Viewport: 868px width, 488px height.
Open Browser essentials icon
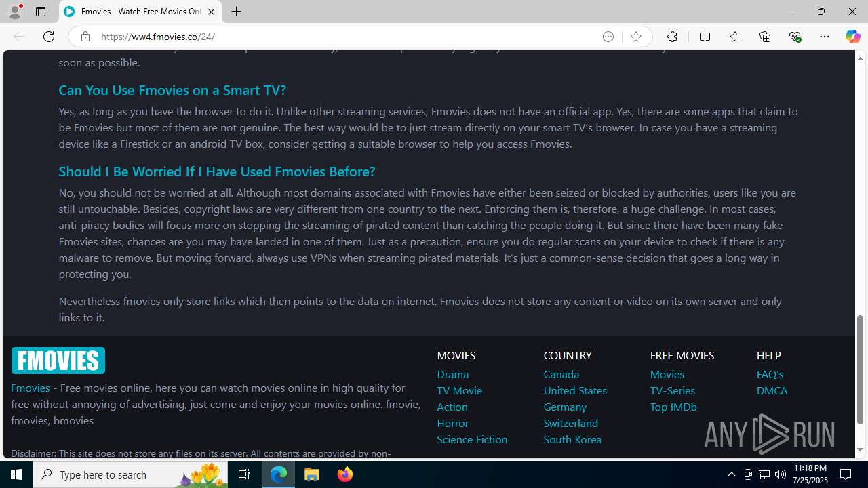pyautogui.click(x=795, y=37)
